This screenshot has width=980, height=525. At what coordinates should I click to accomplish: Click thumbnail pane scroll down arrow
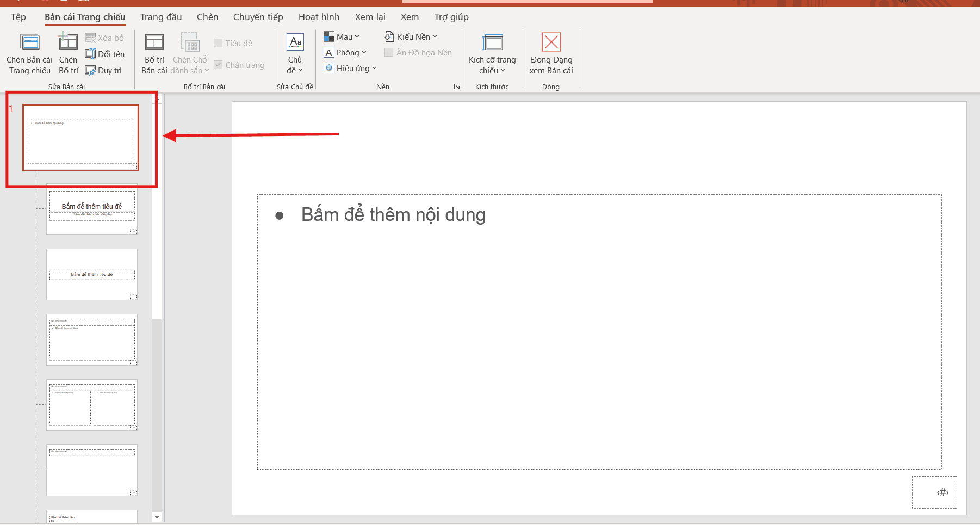(x=157, y=517)
